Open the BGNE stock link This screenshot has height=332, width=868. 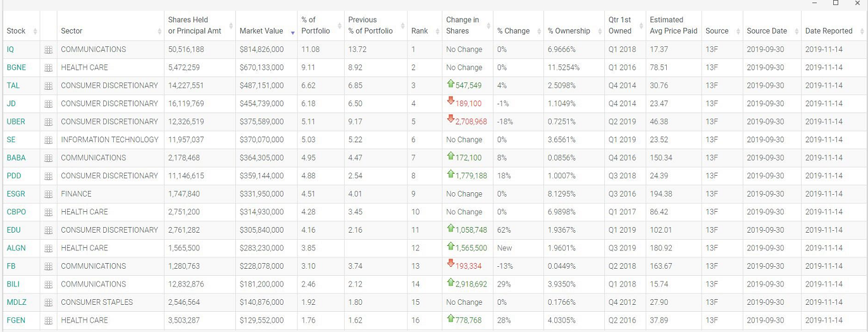[16, 68]
